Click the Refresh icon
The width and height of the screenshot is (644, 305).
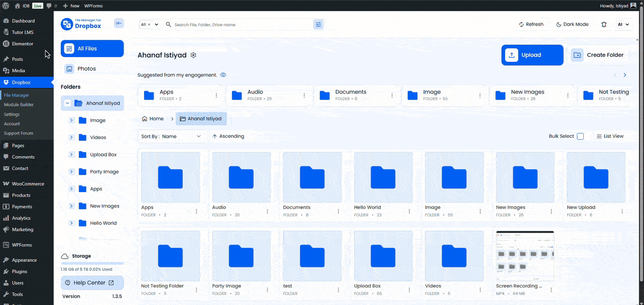click(x=522, y=24)
